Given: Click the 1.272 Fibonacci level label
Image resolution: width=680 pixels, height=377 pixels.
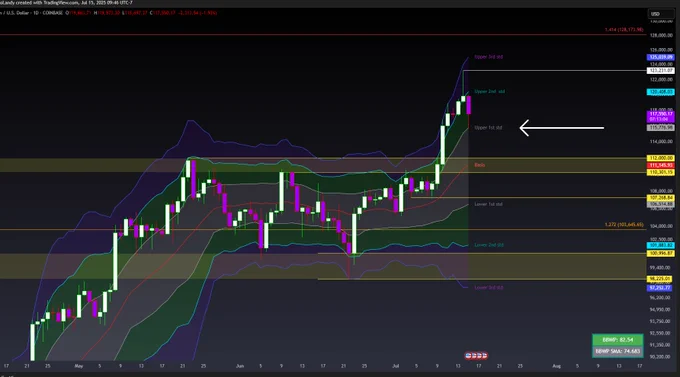Looking at the screenshot, I should coord(624,225).
